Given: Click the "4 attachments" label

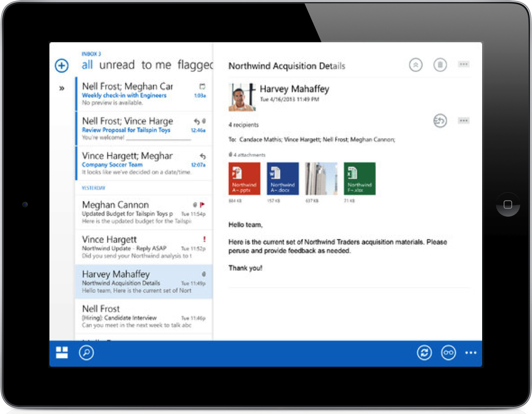Looking at the screenshot, I should pyautogui.click(x=247, y=155).
